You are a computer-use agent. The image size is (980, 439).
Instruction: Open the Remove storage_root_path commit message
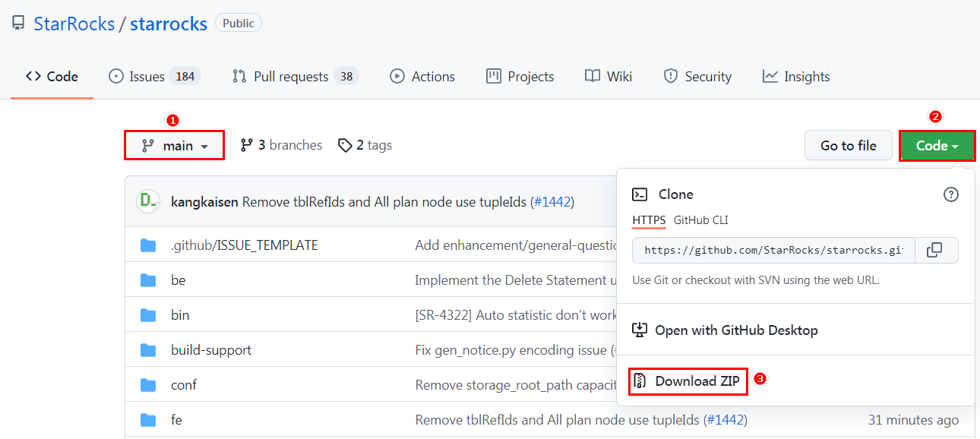click(x=516, y=385)
